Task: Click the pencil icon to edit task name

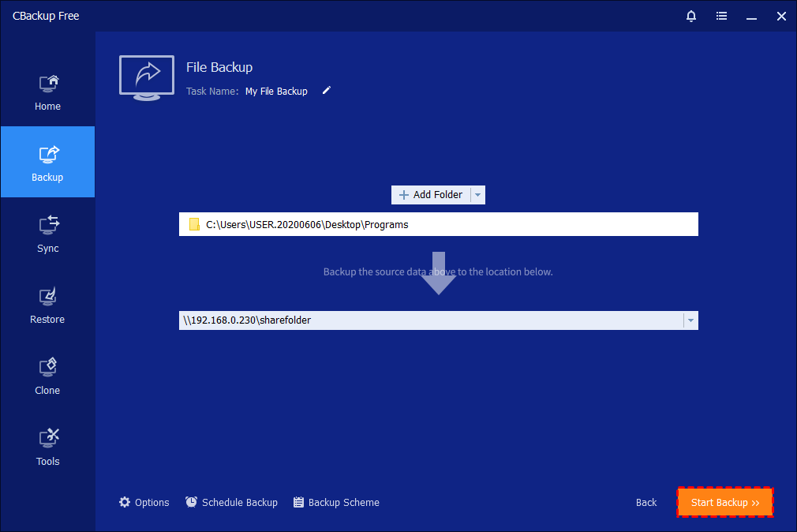Action: [327, 91]
